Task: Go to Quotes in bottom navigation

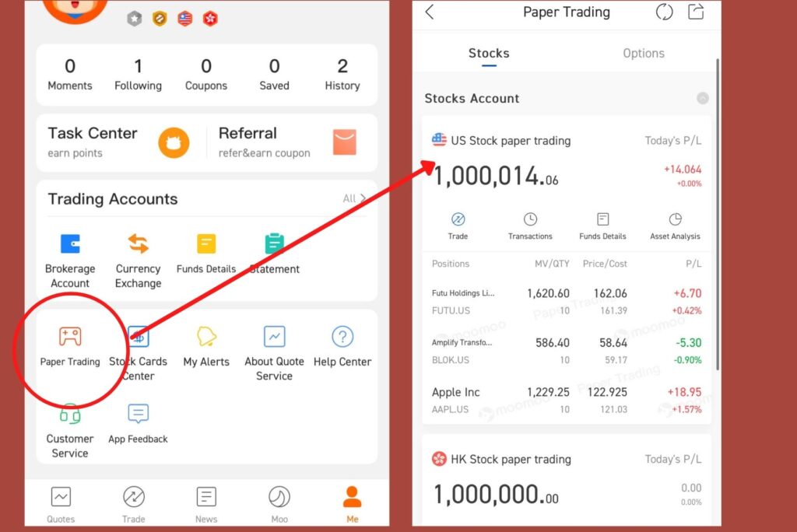Action: [61, 505]
